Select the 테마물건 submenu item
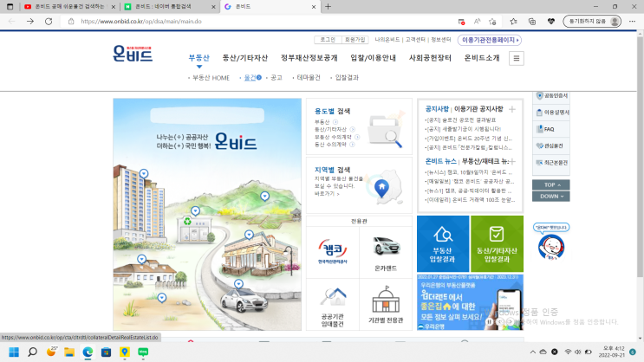 click(309, 78)
